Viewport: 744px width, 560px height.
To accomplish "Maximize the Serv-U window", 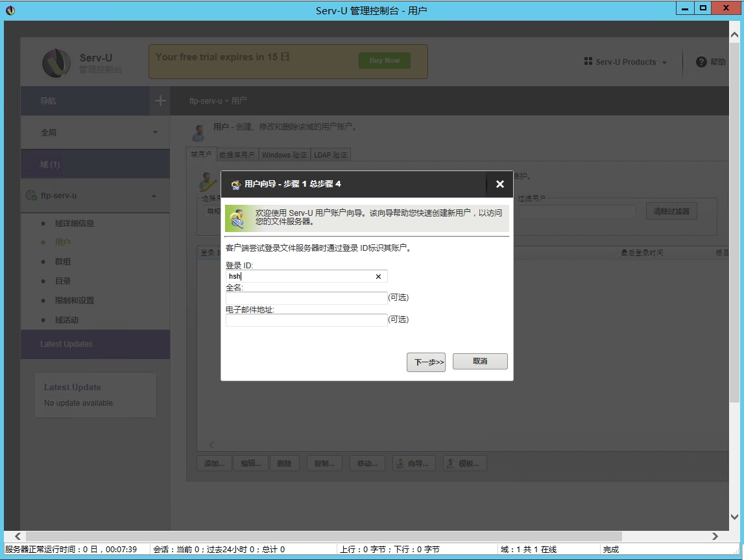I will [702, 8].
